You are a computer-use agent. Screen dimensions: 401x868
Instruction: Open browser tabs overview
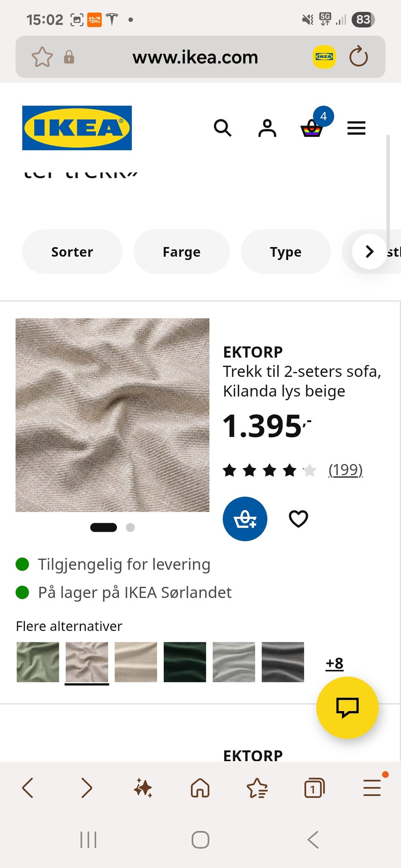coord(314,788)
